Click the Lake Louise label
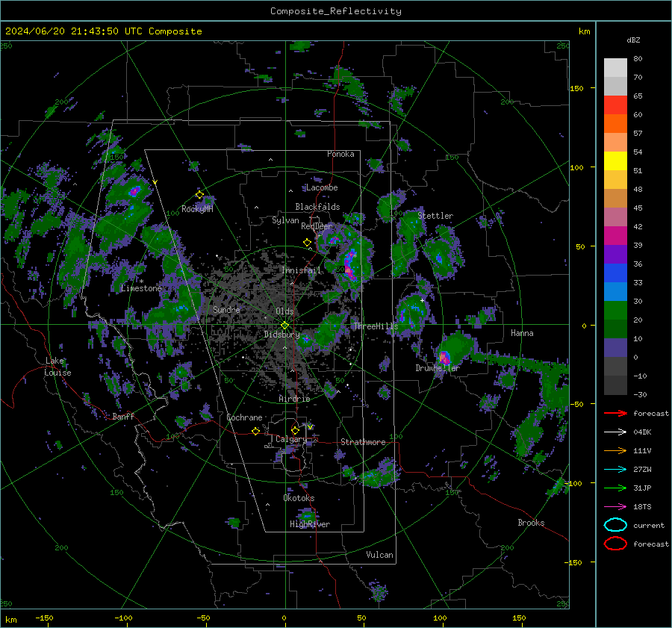 pyautogui.click(x=57, y=367)
